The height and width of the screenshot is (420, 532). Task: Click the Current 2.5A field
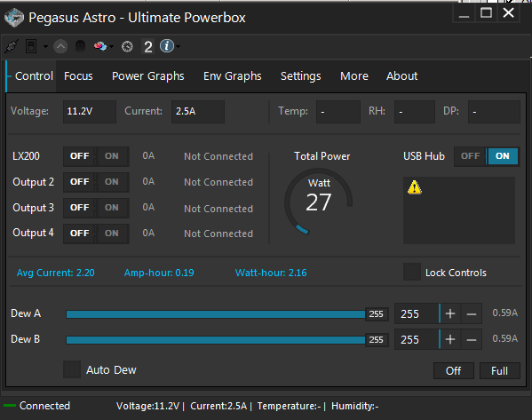pos(198,112)
